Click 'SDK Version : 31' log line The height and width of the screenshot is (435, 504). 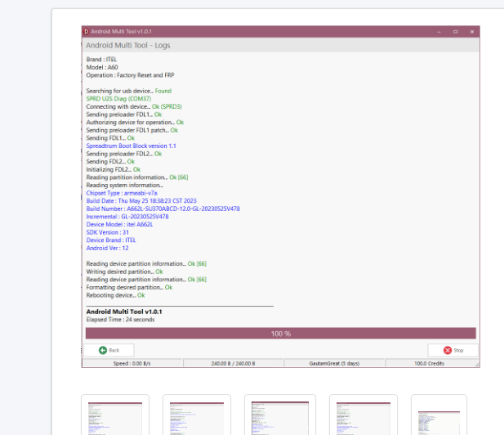click(108, 232)
